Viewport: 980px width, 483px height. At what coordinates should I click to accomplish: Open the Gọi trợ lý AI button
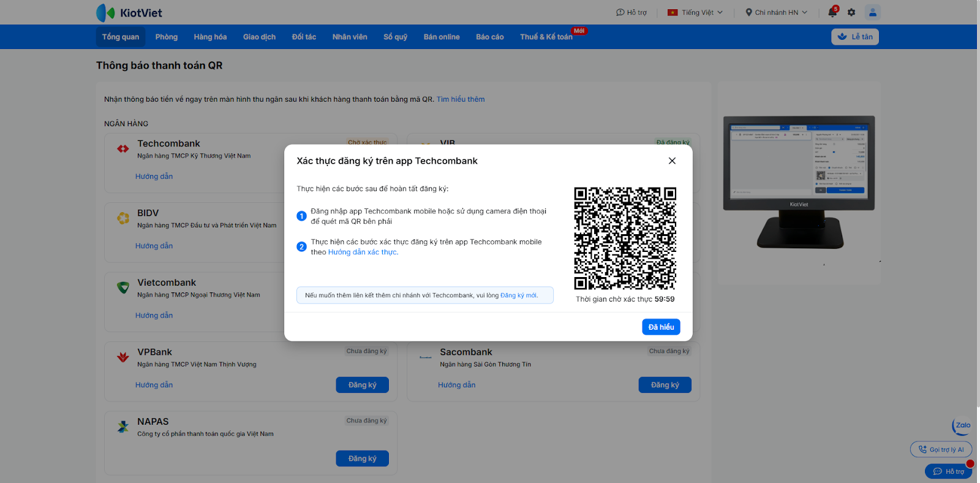coord(941,449)
